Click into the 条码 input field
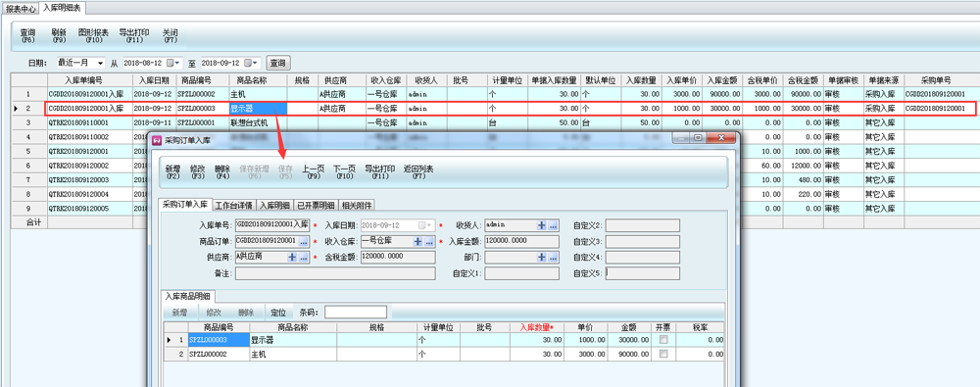Image resolution: width=980 pixels, height=387 pixels. click(x=356, y=312)
